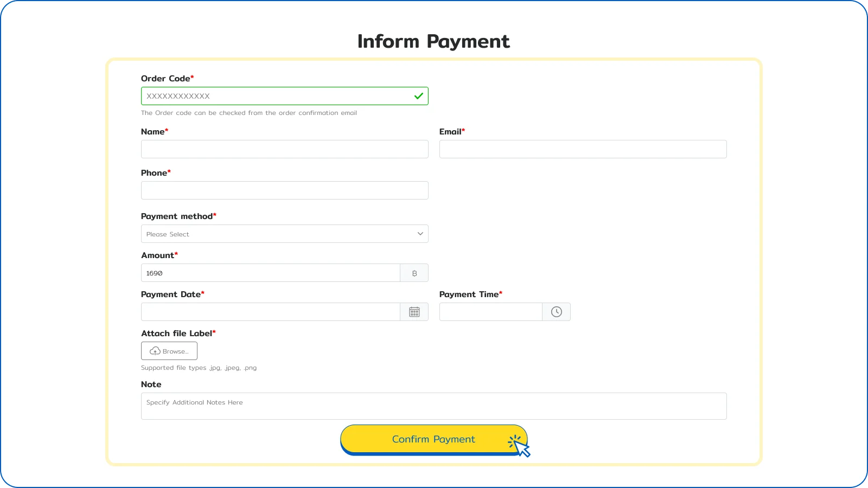Click the cloud upload icon in Browse
The image size is (868, 488).
coord(155,351)
